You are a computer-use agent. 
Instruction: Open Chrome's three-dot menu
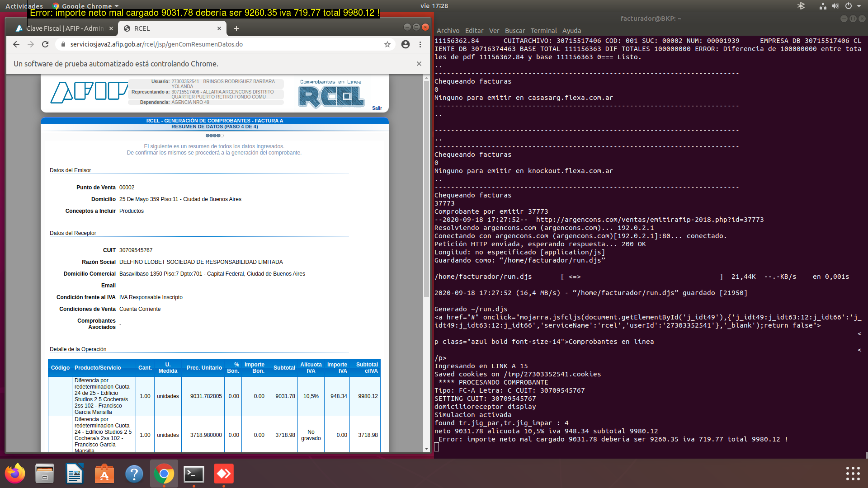(420, 44)
